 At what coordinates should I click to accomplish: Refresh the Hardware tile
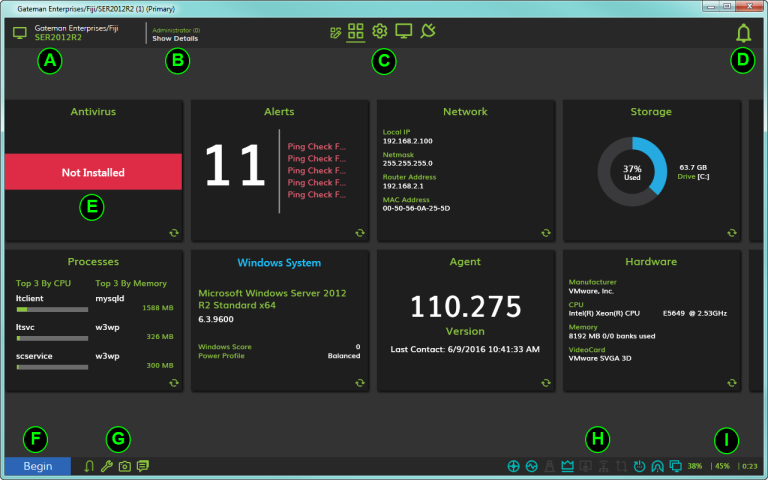(732, 383)
